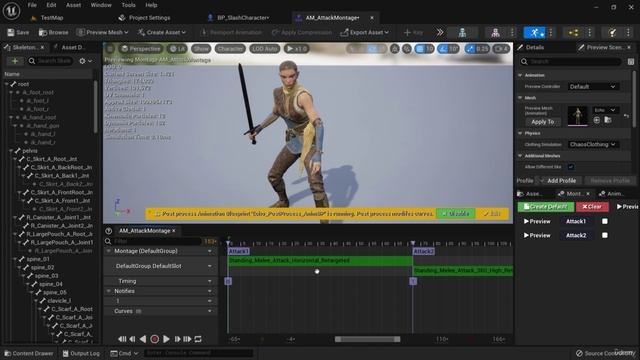Select the pelvis bone in tree
This screenshot has height=360, width=640.
pyautogui.click(x=30, y=151)
